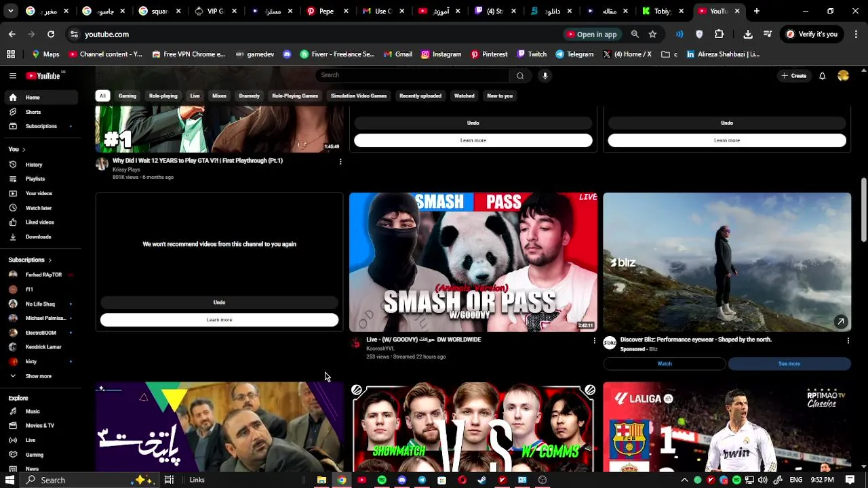
Task: Select the Mixes filter chip
Action: point(219,96)
